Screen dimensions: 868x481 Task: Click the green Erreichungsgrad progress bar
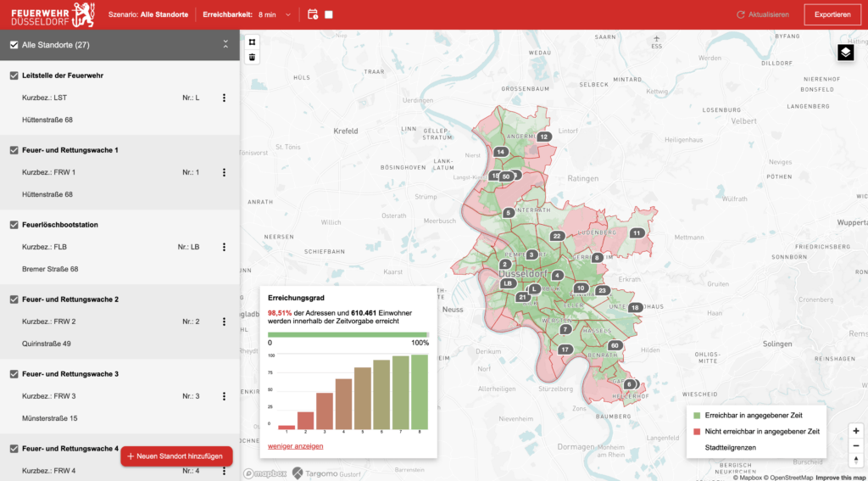coord(348,335)
